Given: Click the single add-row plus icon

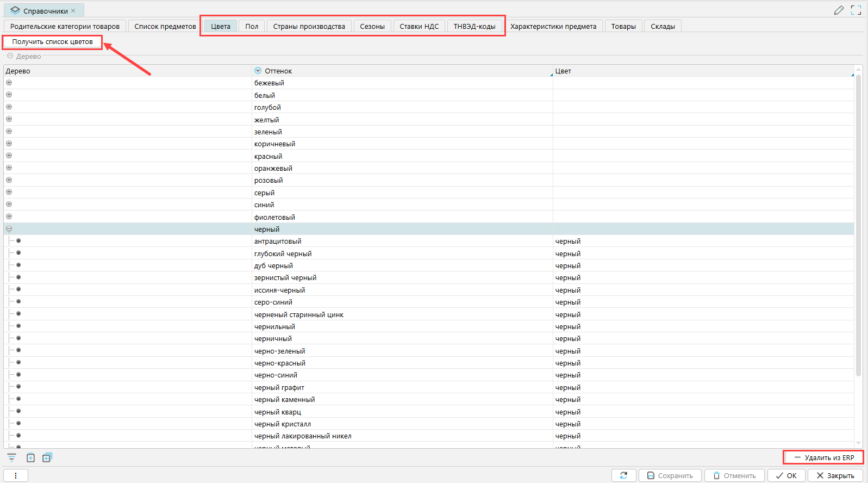Looking at the screenshot, I should tap(30, 458).
